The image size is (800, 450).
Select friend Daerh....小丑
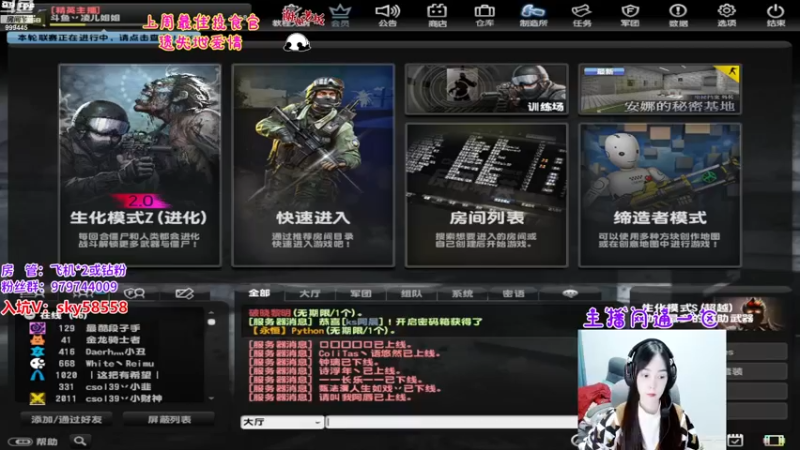coord(115,352)
